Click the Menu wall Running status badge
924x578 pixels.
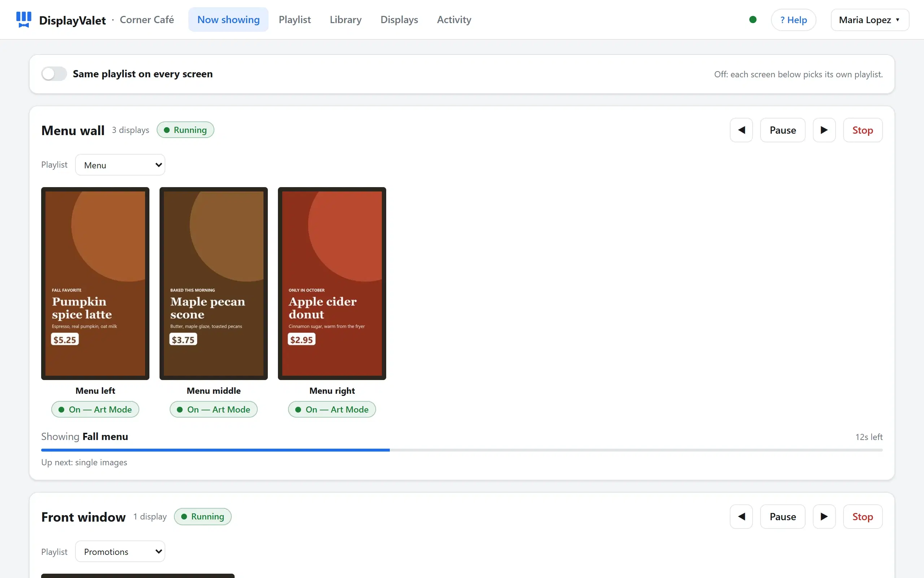[185, 130]
